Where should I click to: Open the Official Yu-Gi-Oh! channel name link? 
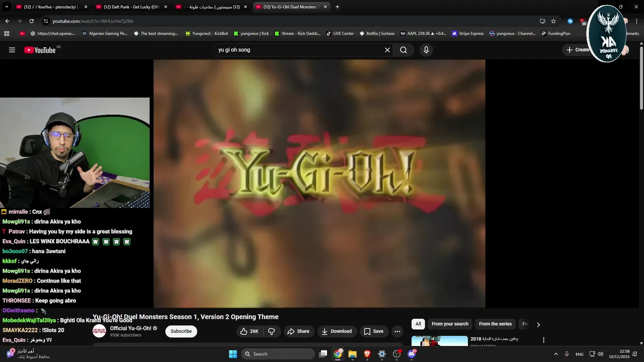pyautogui.click(x=131, y=328)
